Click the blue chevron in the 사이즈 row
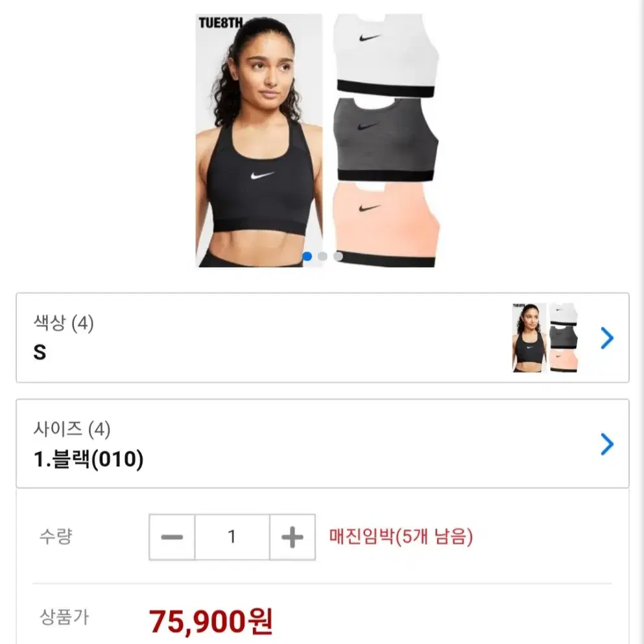The image size is (644, 644). (607, 444)
